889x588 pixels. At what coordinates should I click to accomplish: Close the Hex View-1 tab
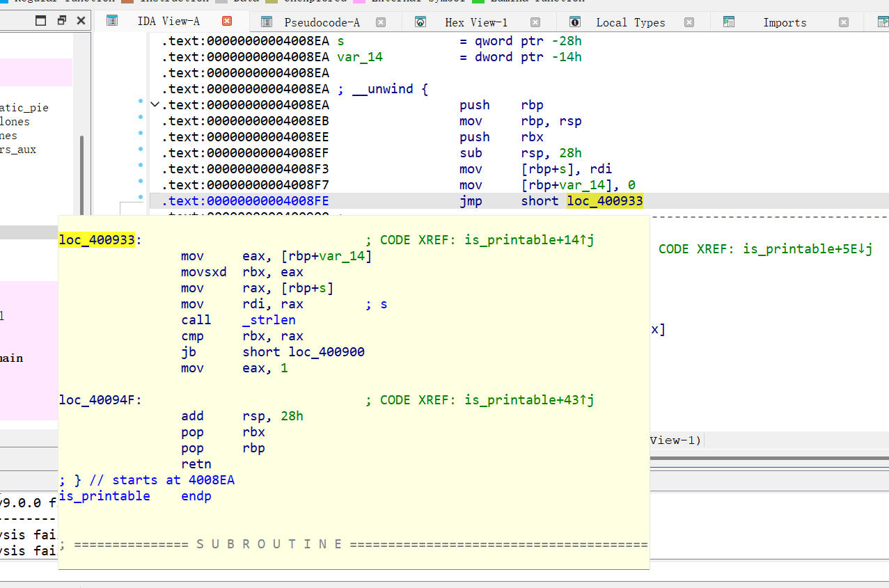coord(535,22)
